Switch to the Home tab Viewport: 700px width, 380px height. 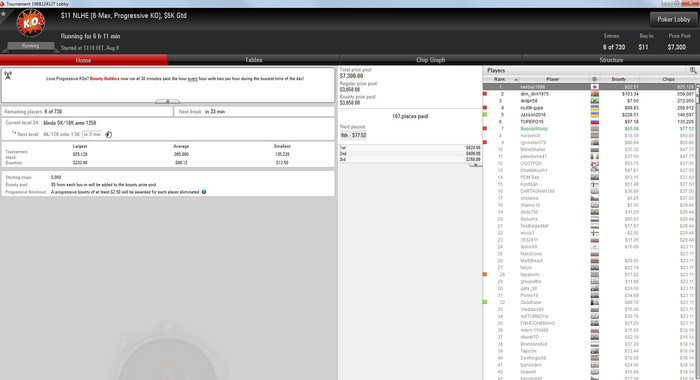(x=84, y=60)
